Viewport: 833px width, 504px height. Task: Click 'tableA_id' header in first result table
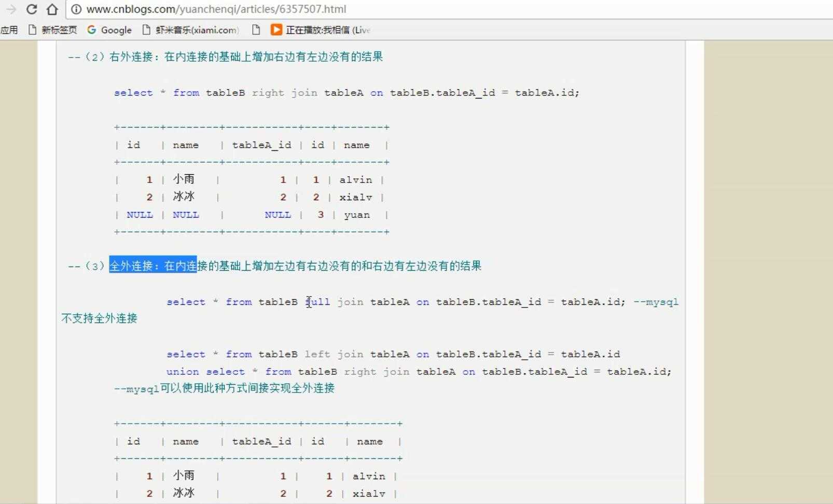click(261, 145)
